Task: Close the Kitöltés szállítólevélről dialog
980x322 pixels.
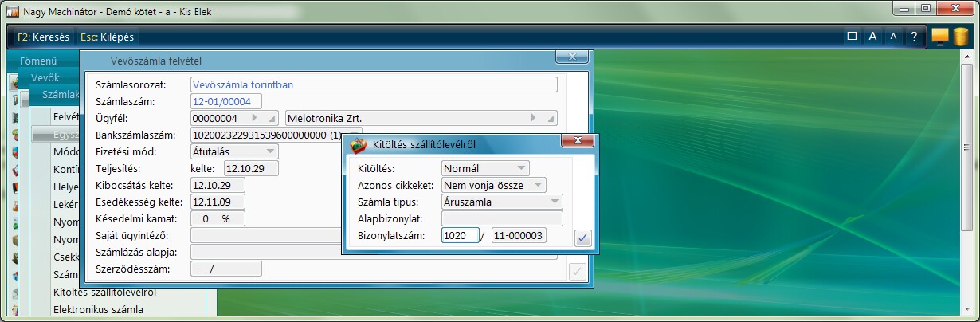Action: tap(579, 141)
